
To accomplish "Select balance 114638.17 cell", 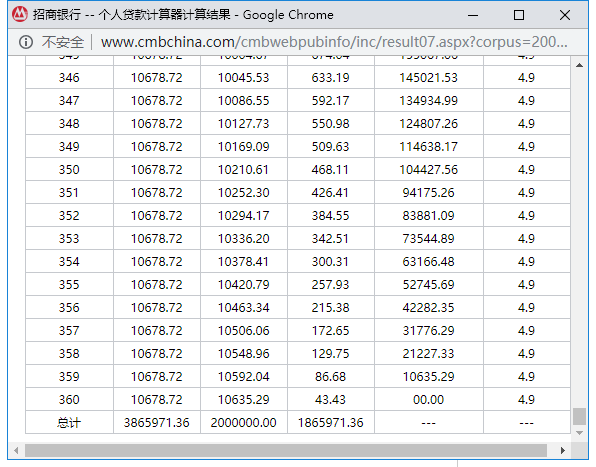I will (x=428, y=147).
